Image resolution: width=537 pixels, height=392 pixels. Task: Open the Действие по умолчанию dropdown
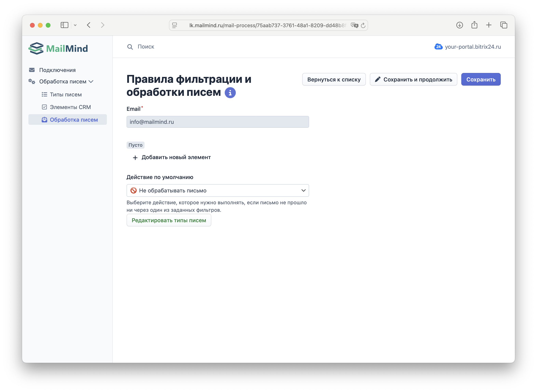pyautogui.click(x=217, y=190)
